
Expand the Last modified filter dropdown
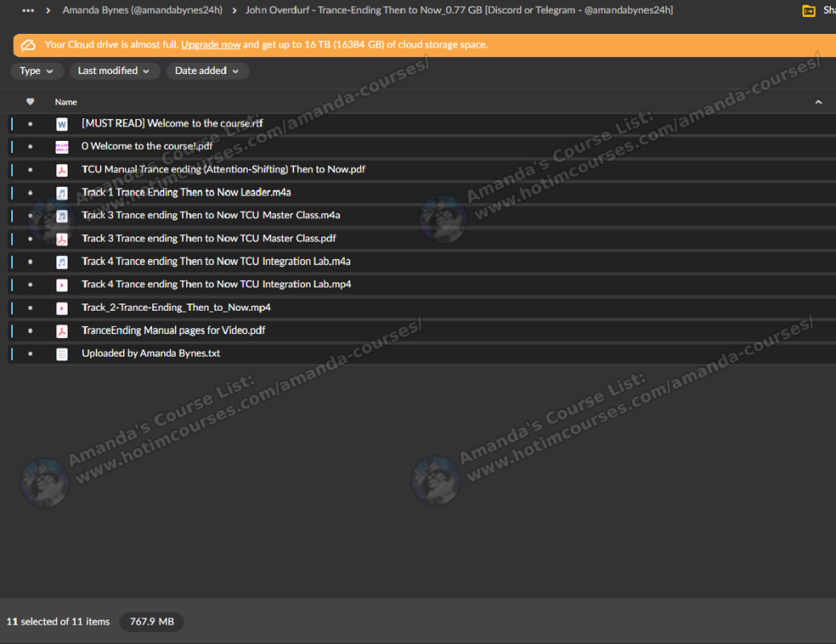tap(114, 71)
